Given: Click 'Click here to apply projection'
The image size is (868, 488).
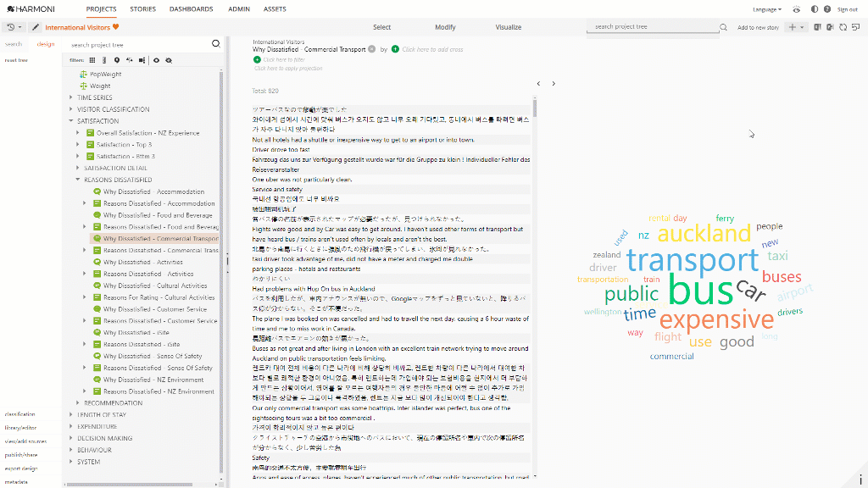Looking at the screenshot, I should [x=288, y=69].
